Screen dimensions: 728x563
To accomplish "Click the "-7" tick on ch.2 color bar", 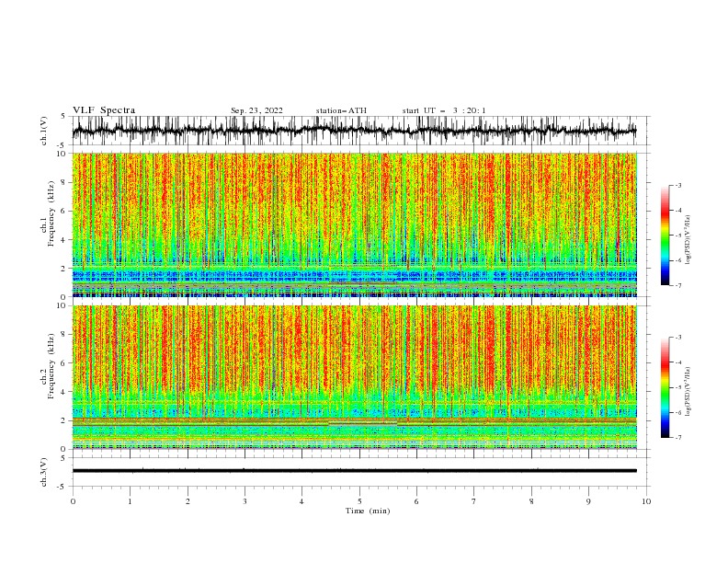I will tap(677, 437).
